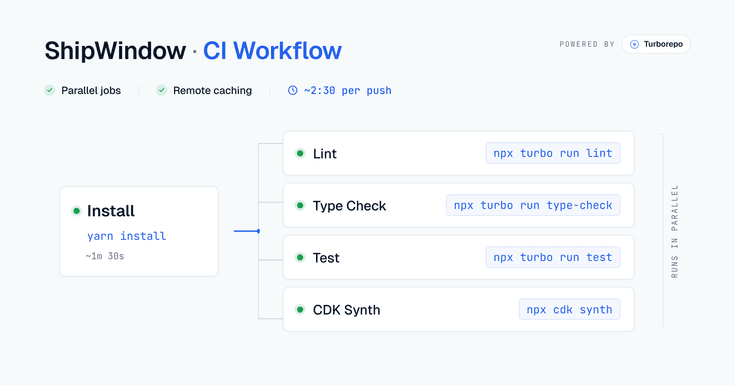Click the green status dot on CDK Synth
This screenshot has height=385, width=735.
[x=300, y=310]
